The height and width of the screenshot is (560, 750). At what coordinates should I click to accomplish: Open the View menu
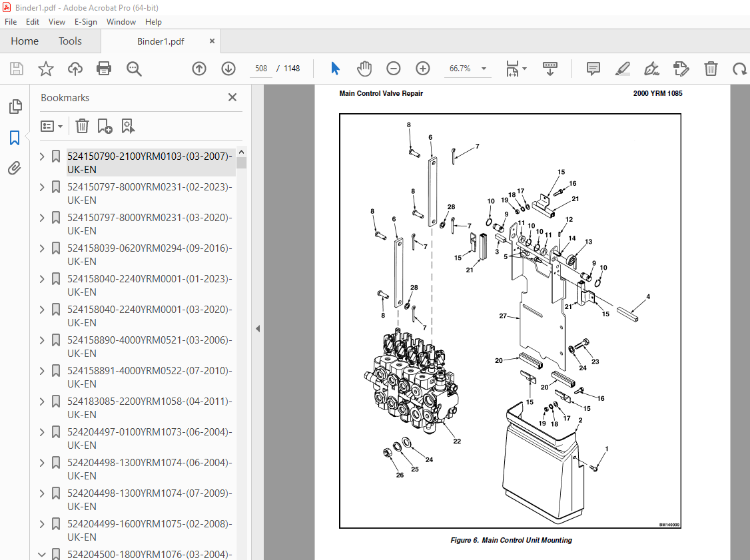57,22
